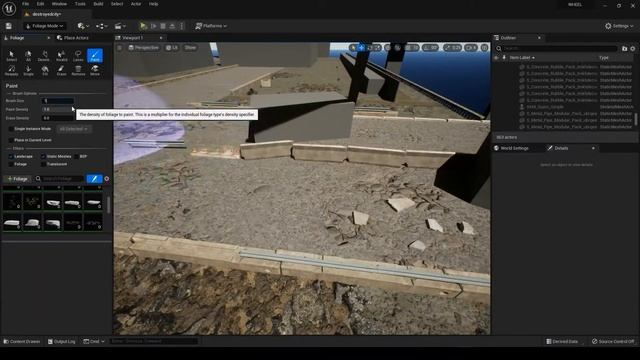Viewport: 640px width, 360px height.
Task: Click the Paint Density value slider
Action: pyautogui.click(x=58, y=109)
